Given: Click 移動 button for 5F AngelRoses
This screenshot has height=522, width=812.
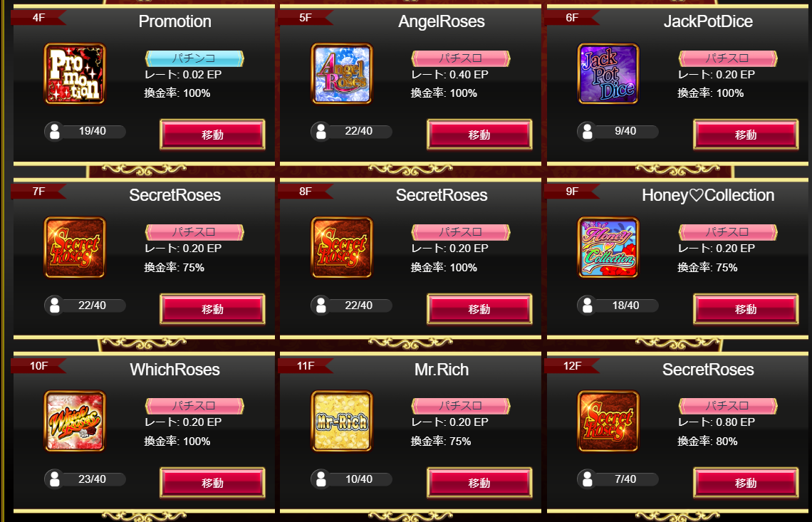Looking at the screenshot, I should [x=479, y=135].
